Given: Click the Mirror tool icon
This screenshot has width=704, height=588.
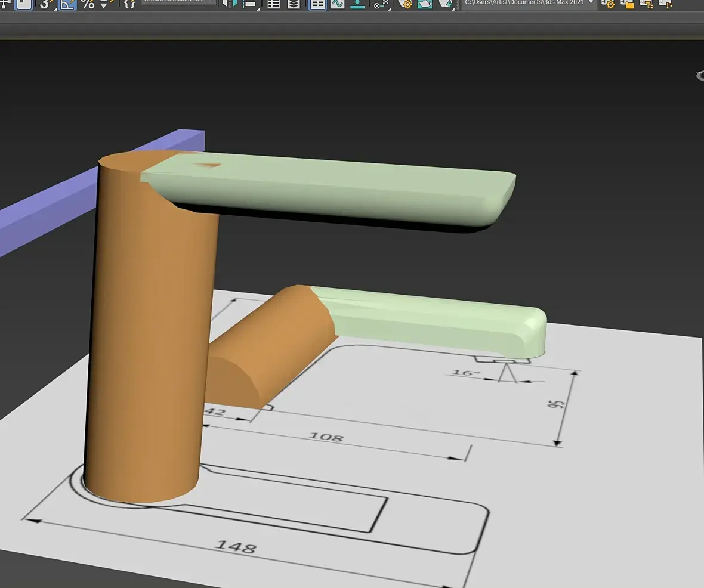Looking at the screenshot, I should (x=229, y=4).
